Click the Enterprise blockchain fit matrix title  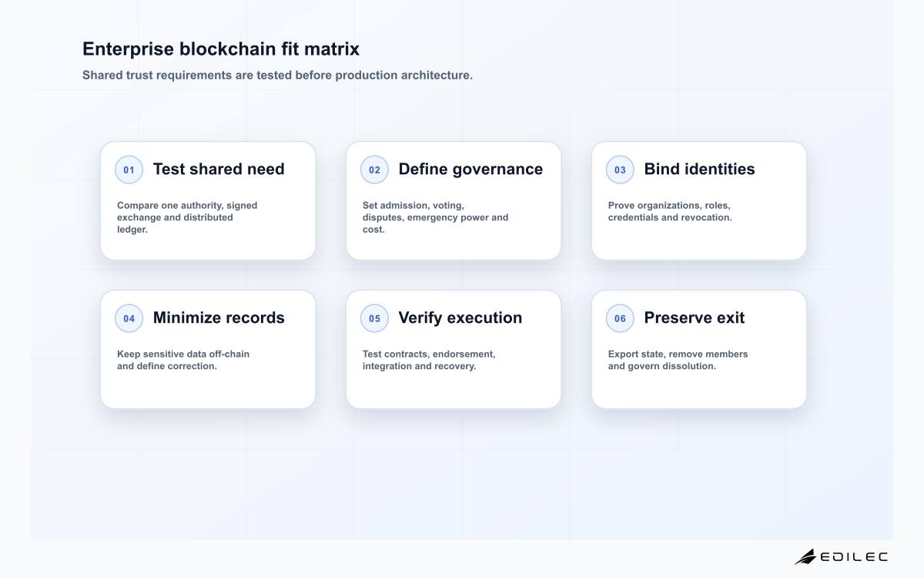(x=221, y=49)
